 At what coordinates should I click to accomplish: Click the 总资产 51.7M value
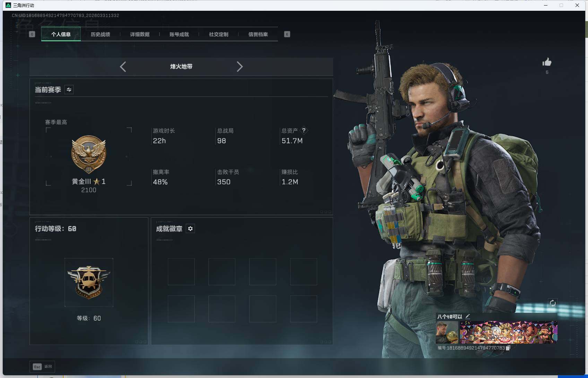pos(292,141)
